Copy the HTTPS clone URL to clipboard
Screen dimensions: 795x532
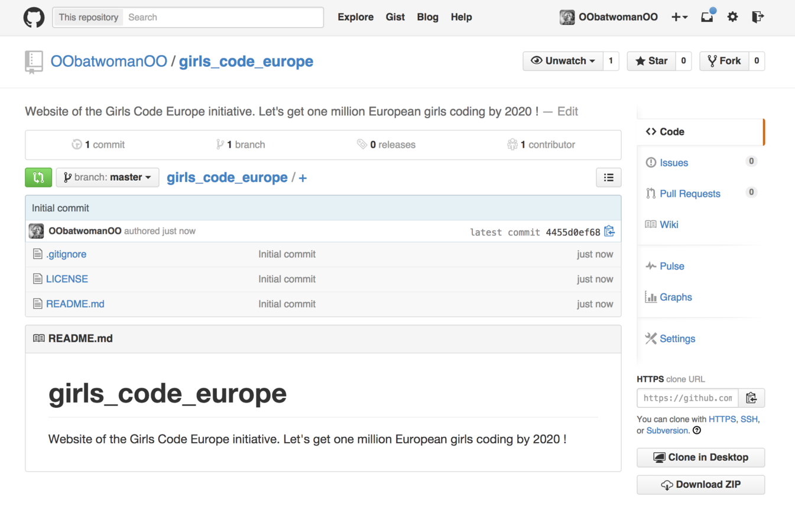click(x=751, y=398)
